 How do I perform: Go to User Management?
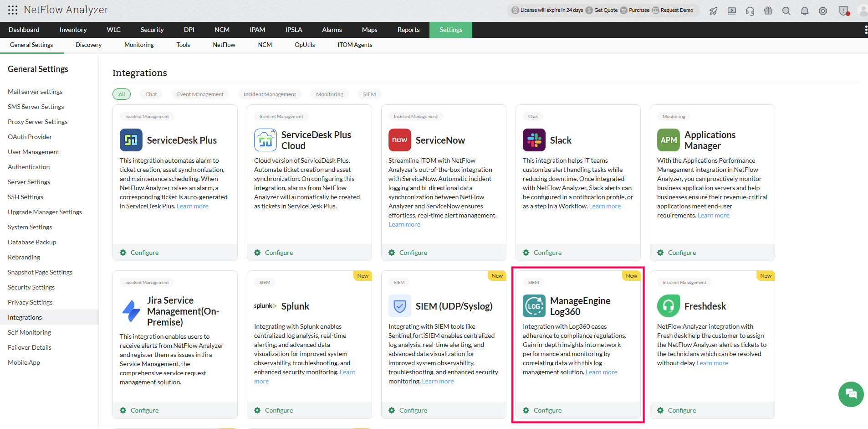pyautogui.click(x=34, y=152)
